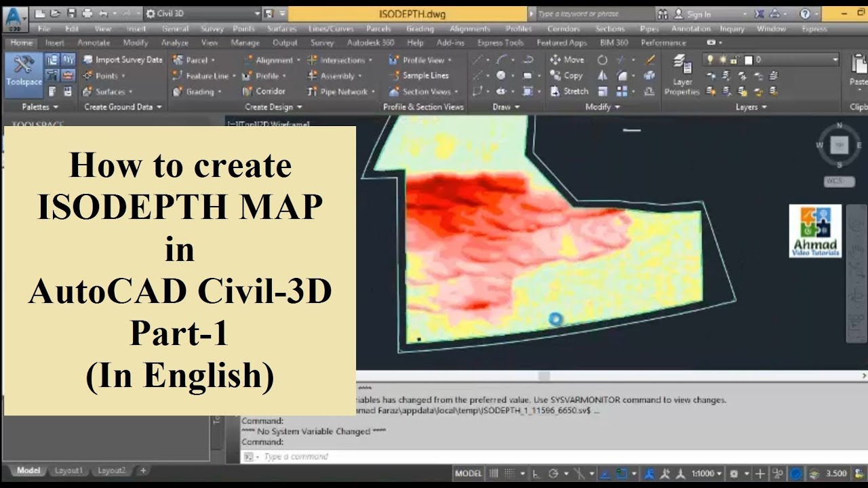The height and width of the screenshot is (488, 868).
Task: Click the Profile View button
Action: click(x=420, y=60)
